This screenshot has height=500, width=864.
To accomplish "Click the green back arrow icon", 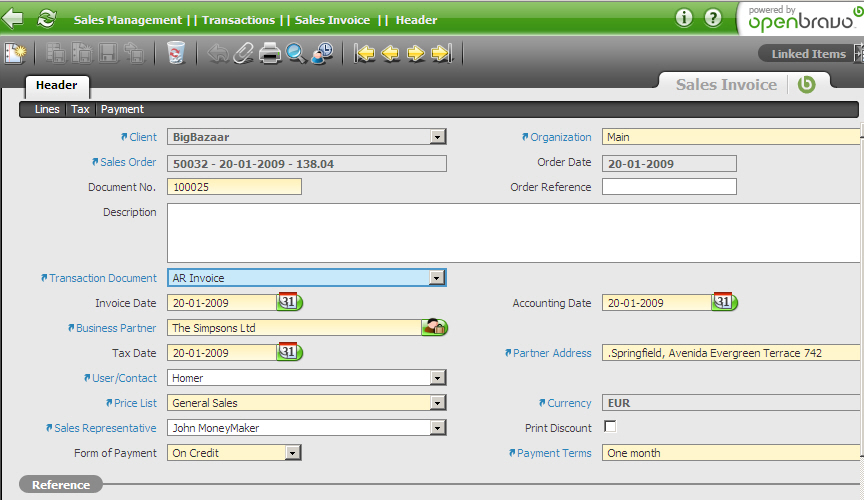I will point(13,19).
